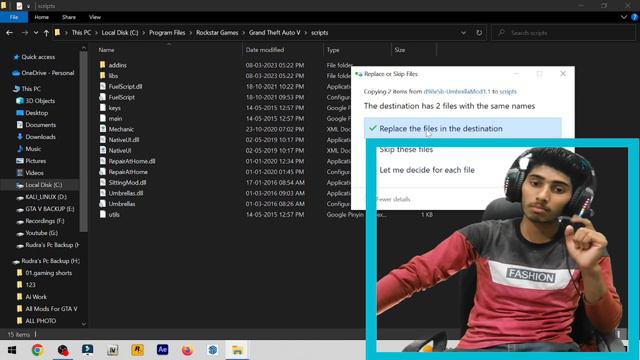640x360 pixels.
Task: Select SittingMod.dll file
Action: (x=127, y=182)
